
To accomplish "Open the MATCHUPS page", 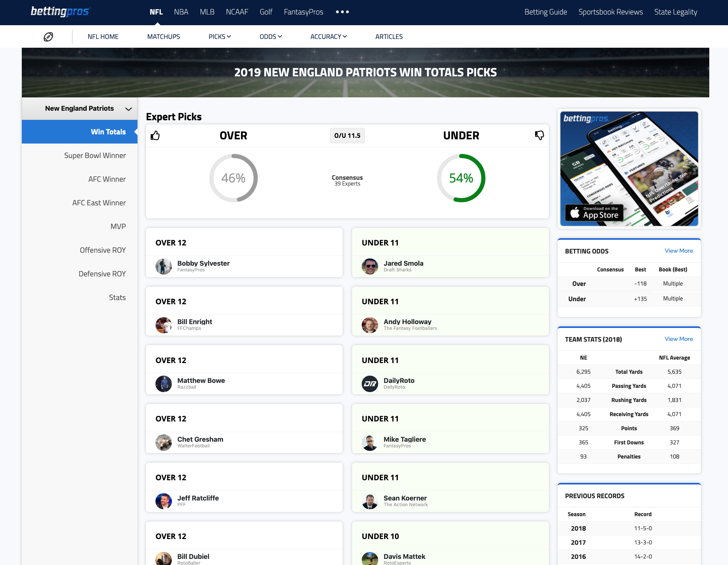I will point(163,37).
